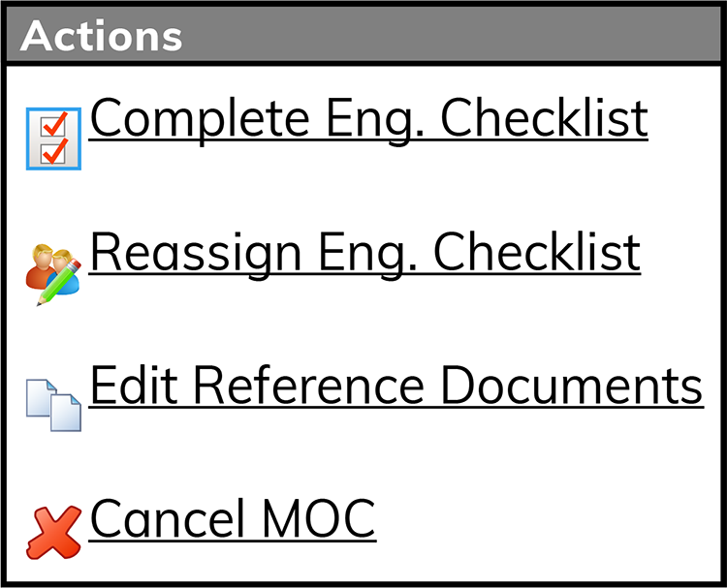The image size is (727, 588).
Task: Reassign the engineering checklist to another user
Action: coord(364,253)
